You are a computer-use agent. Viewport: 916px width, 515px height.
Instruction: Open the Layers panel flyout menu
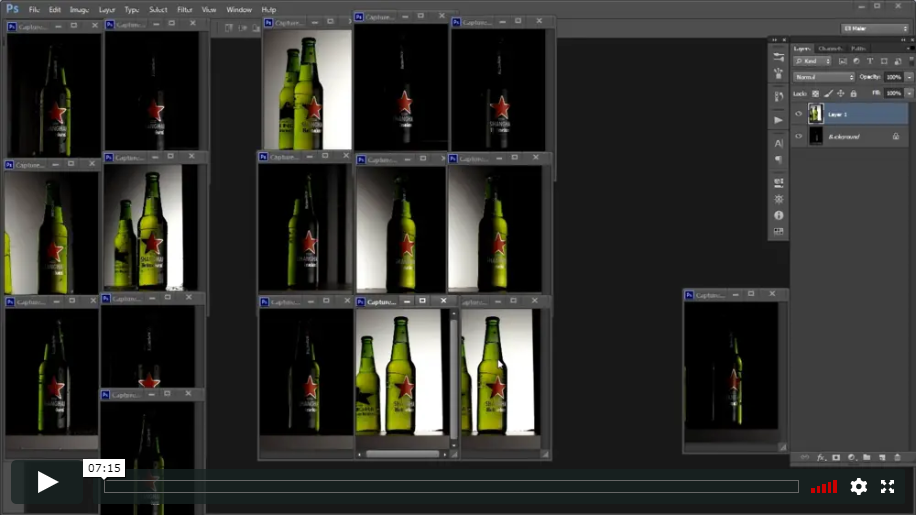910,48
